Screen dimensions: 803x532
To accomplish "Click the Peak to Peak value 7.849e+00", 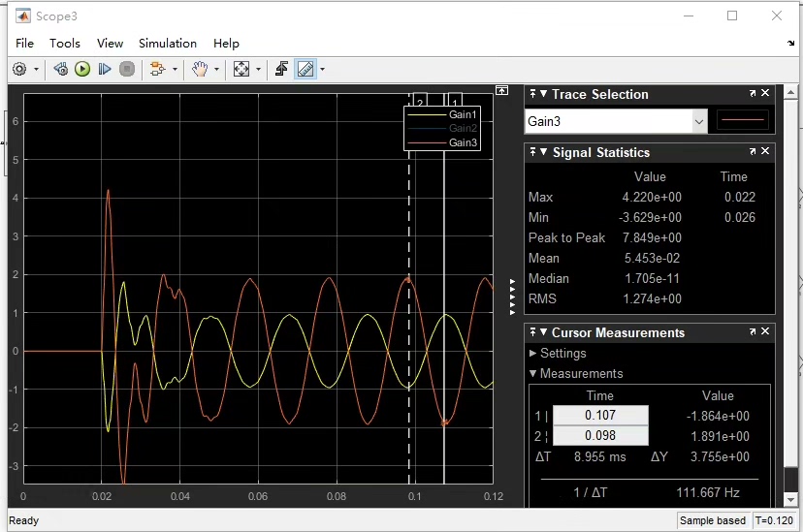I will (652, 237).
